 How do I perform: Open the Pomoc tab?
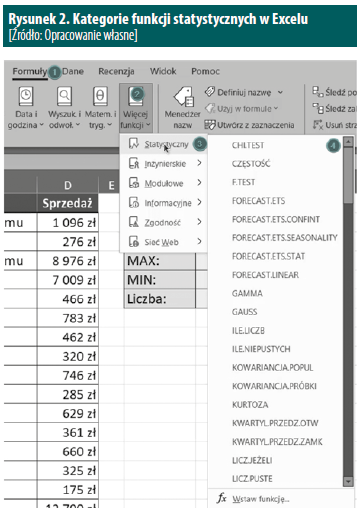(205, 71)
